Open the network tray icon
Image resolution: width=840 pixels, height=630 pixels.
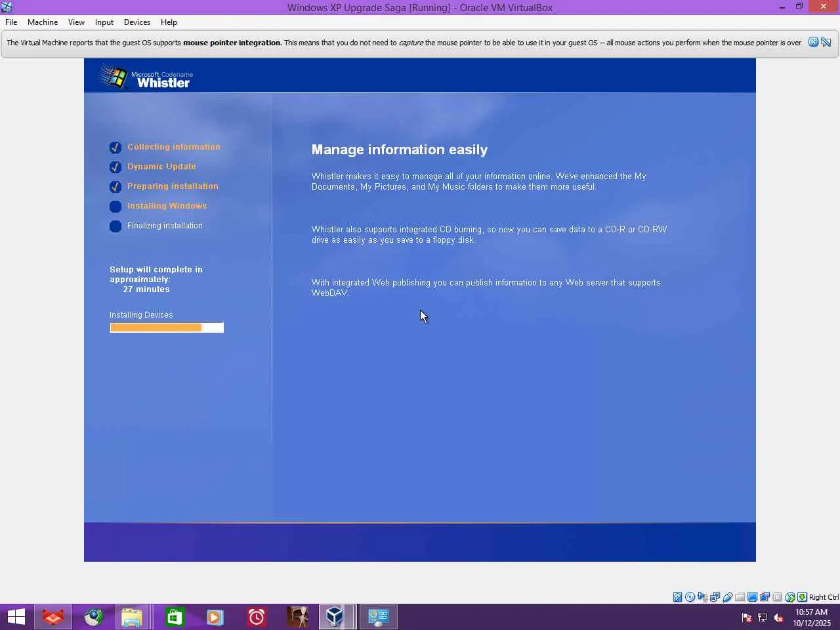tap(763, 618)
